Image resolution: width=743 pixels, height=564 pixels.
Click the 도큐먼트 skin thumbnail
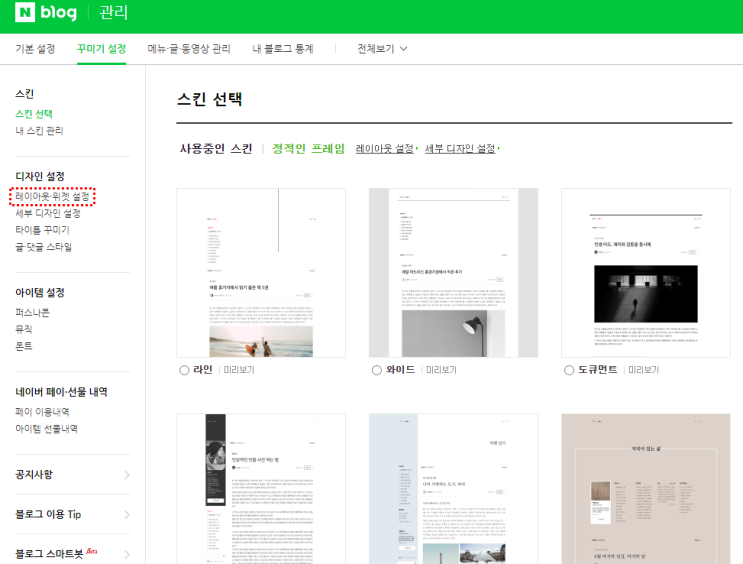tap(646, 273)
